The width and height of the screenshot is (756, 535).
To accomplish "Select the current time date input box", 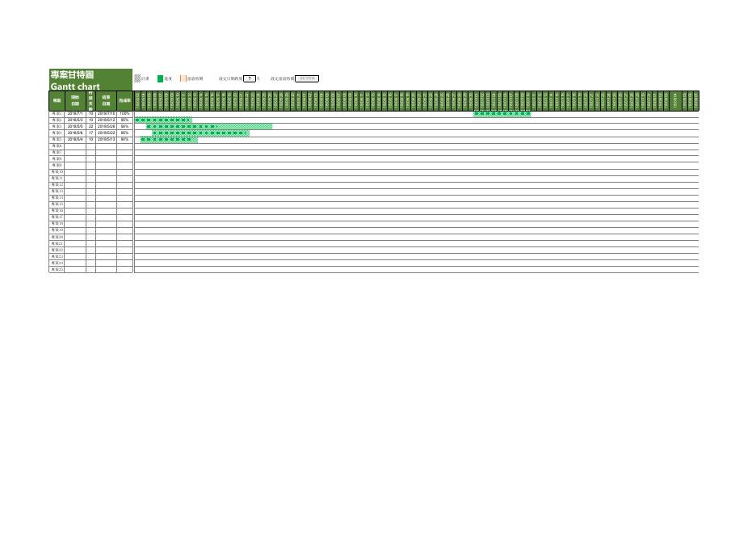I will tap(307, 78).
